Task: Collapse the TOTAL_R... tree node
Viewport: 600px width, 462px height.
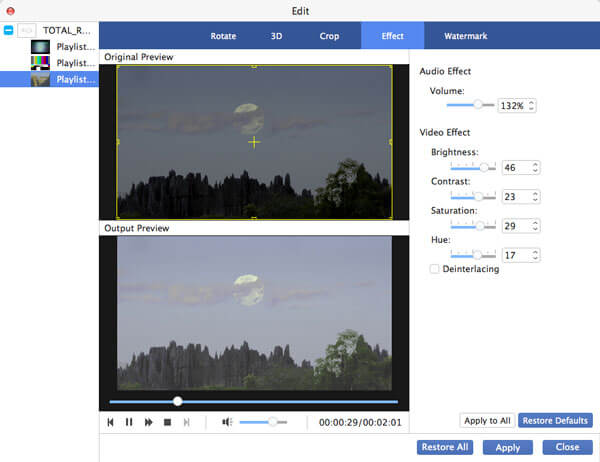Action: pyautogui.click(x=8, y=30)
